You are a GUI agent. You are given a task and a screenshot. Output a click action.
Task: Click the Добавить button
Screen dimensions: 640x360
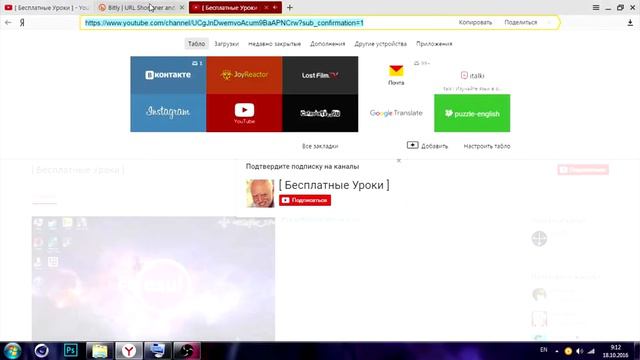(427, 146)
